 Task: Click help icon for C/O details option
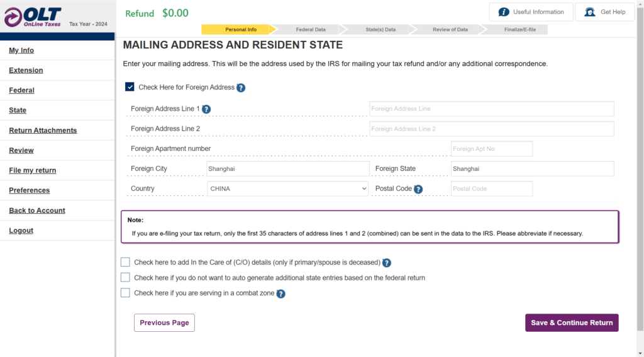387,263
